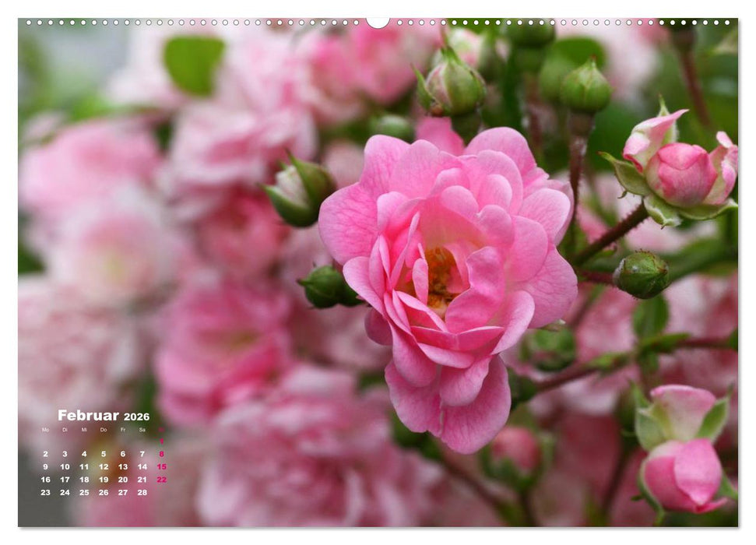
Task: Open the 2026 year label
Action: tap(136, 417)
